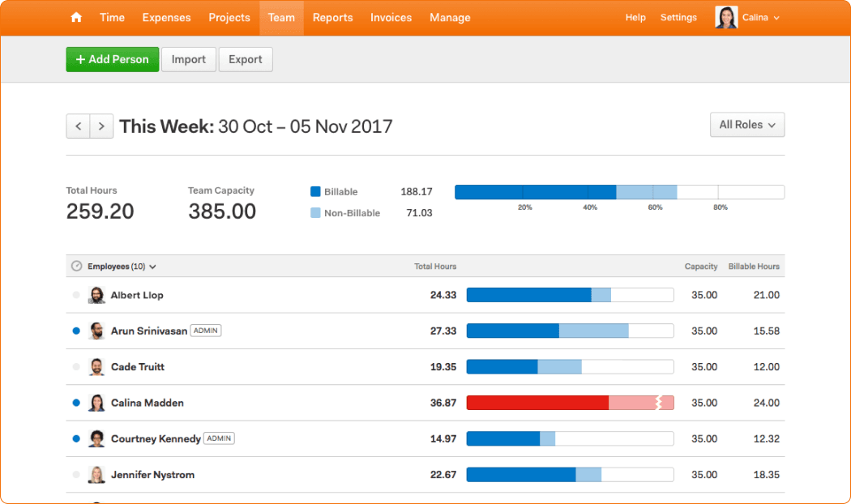Viewport: 851px width, 504px height.
Task: Click Cade Truitt's avatar photo
Action: click(x=96, y=367)
